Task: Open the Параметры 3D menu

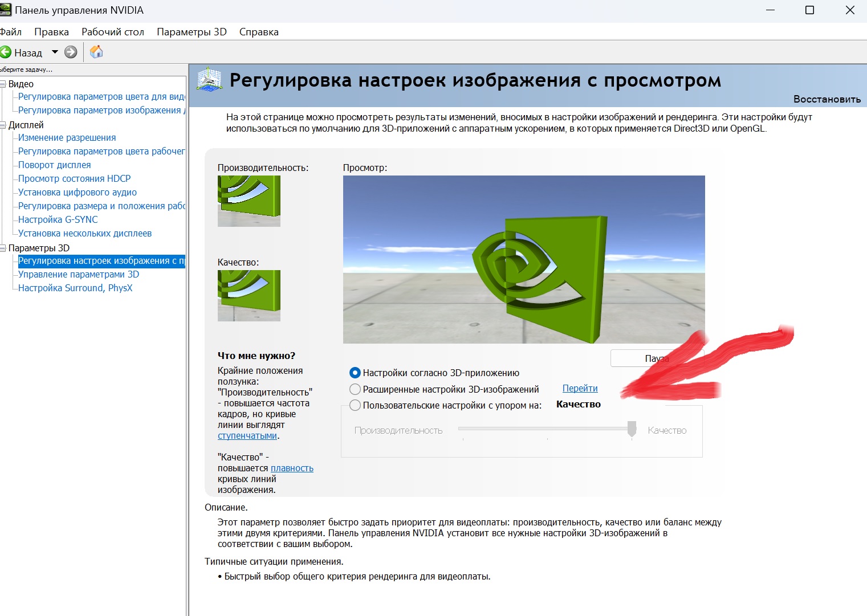Action: 192,32
